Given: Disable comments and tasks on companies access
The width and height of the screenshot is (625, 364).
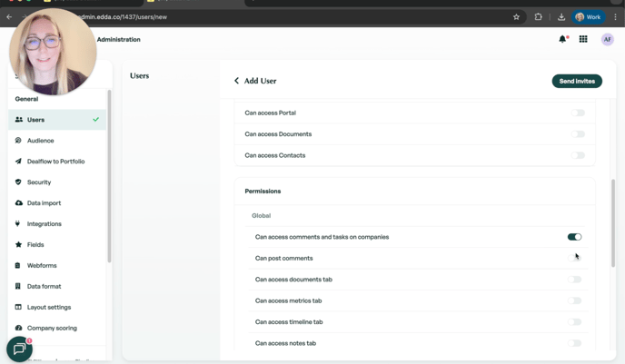Looking at the screenshot, I should click(574, 237).
